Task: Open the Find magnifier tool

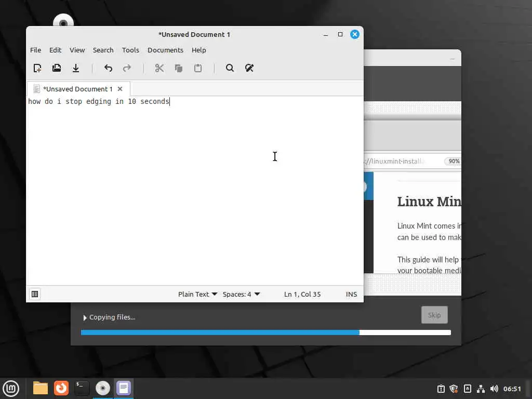Action: coord(230,68)
